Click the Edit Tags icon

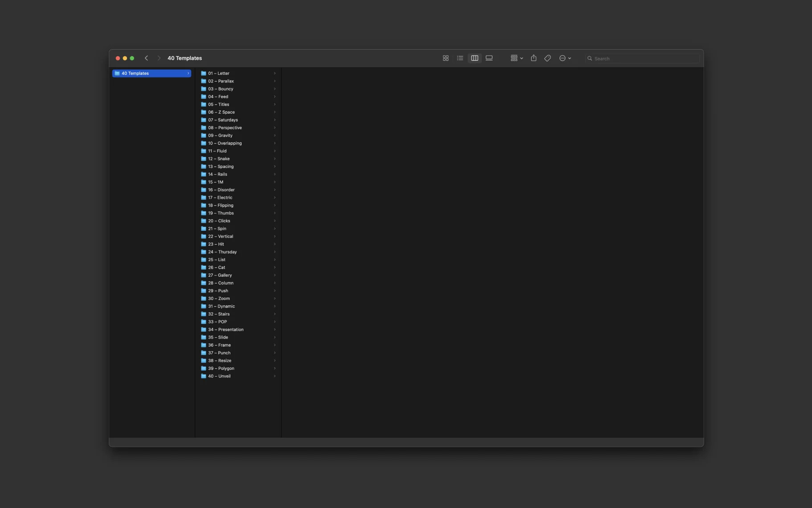point(548,58)
